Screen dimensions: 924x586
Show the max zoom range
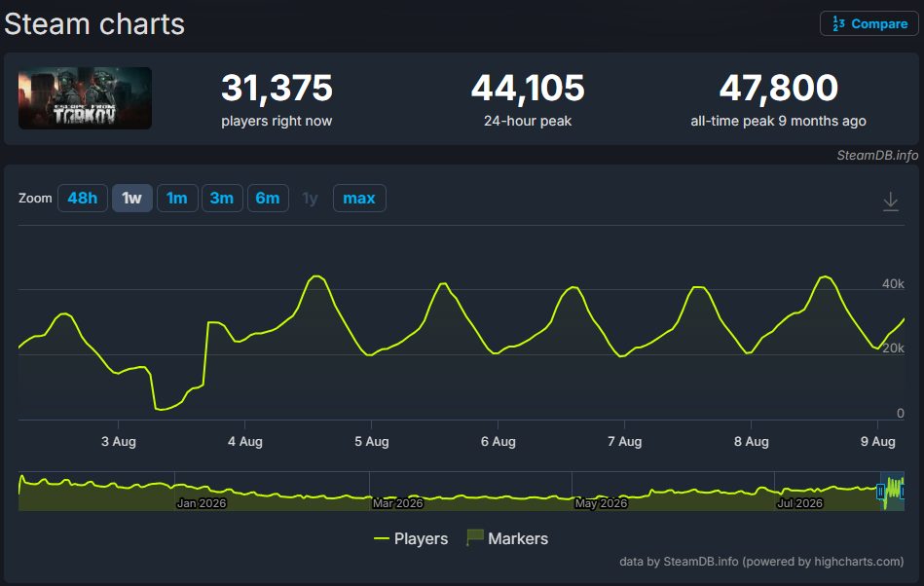point(359,198)
